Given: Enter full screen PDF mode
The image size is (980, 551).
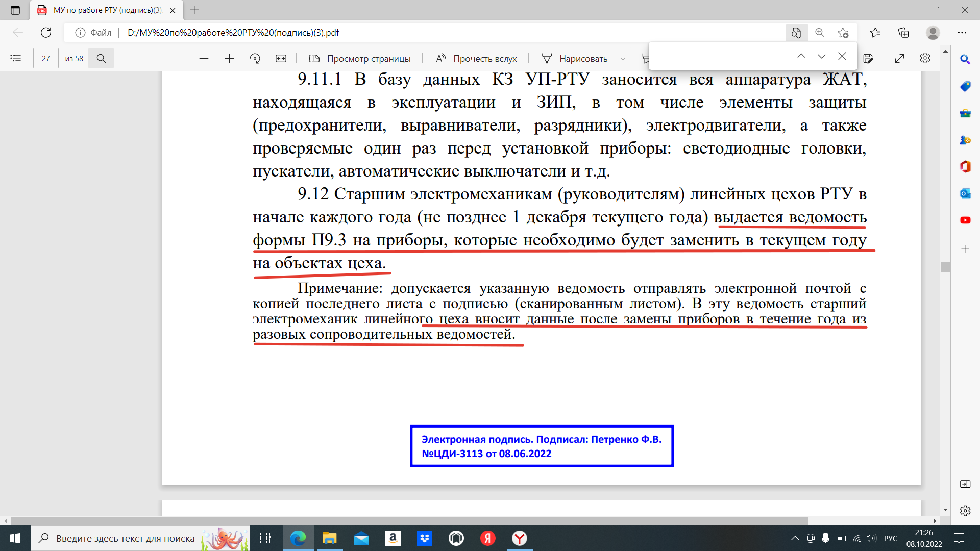Looking at the screenshot, I should 899,58.
